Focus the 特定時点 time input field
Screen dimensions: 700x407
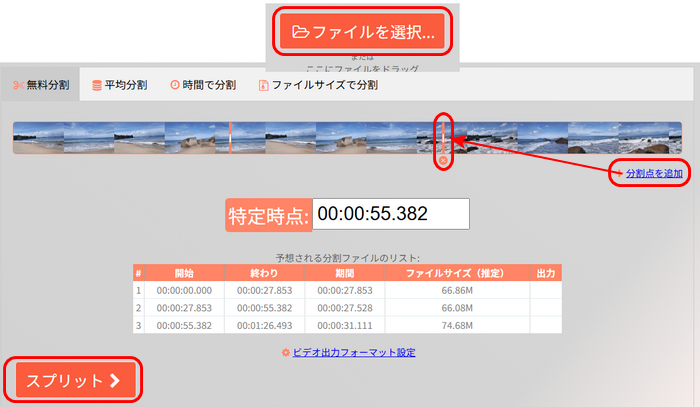(x=391, y=214)
